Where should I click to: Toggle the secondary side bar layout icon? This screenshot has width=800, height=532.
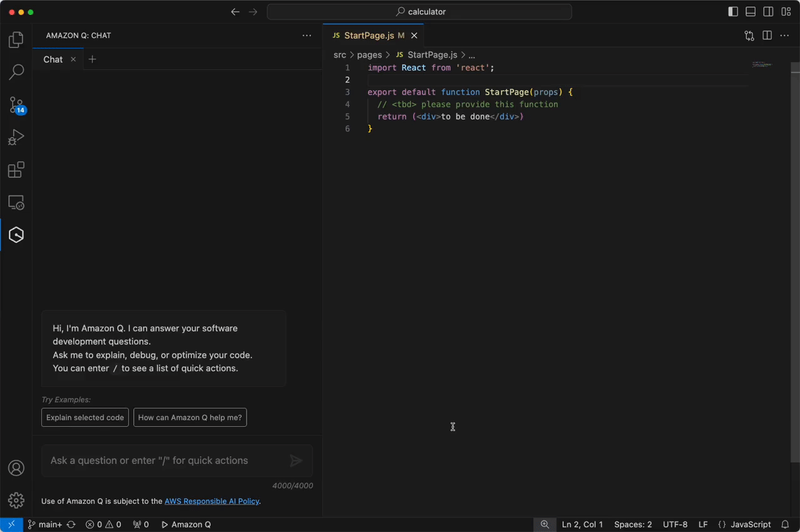pyautogui.click(x=768, y=12)
